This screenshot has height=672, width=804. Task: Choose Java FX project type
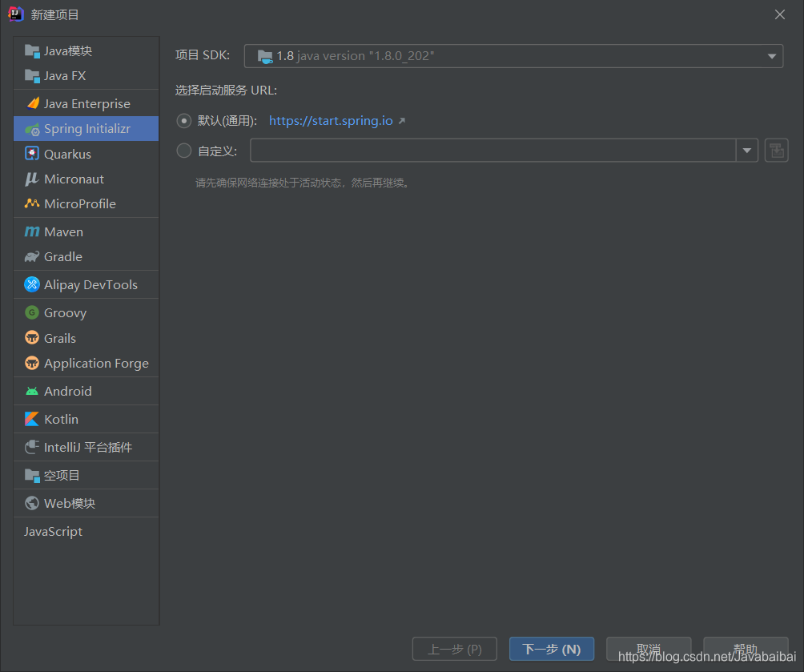pos(86,76)
